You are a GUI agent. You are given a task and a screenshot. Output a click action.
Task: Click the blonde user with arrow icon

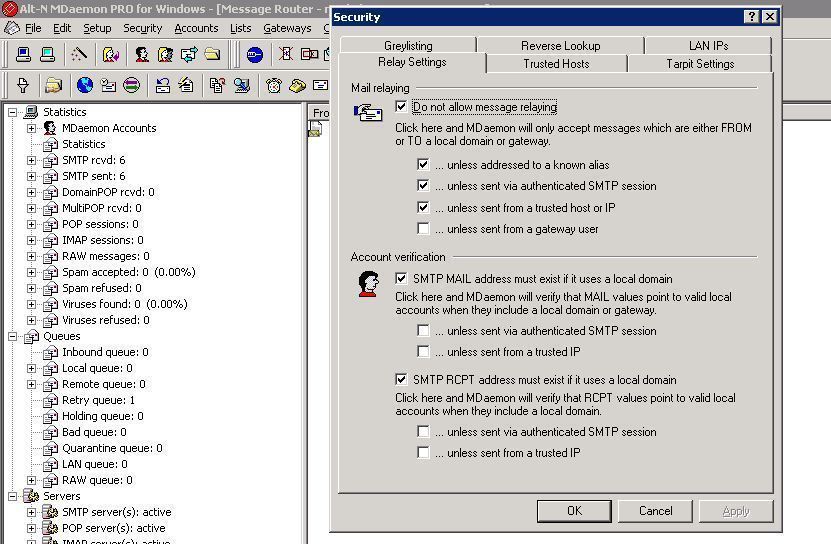pyautogui.click(x=110, y=54)
